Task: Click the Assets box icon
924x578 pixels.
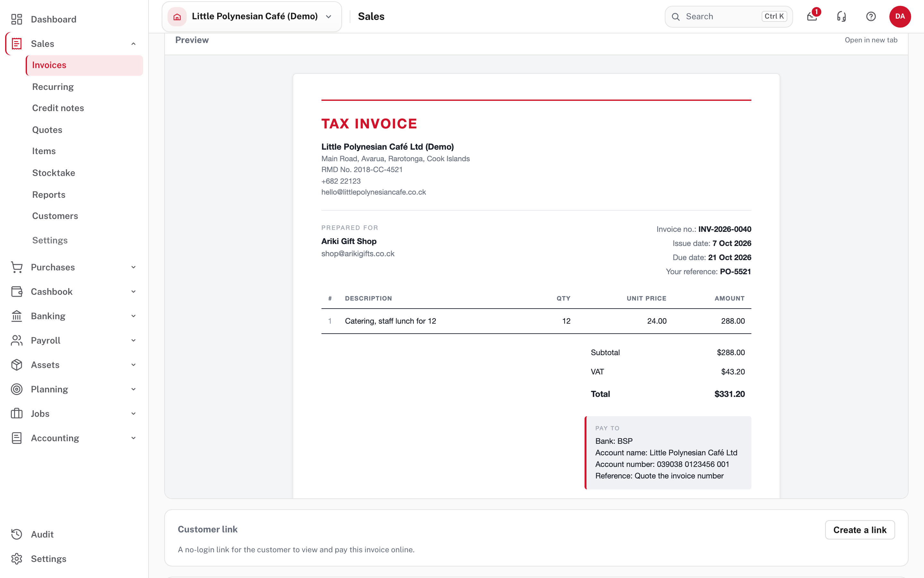Action: [16, 365]
